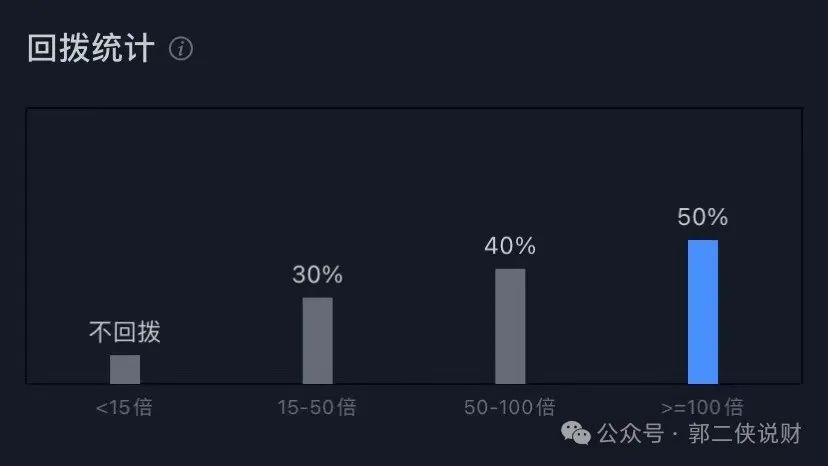This screenshot has height=466, width=828.
Task: Click the info icon beside 回拨统计
Action: pos(181,48)
